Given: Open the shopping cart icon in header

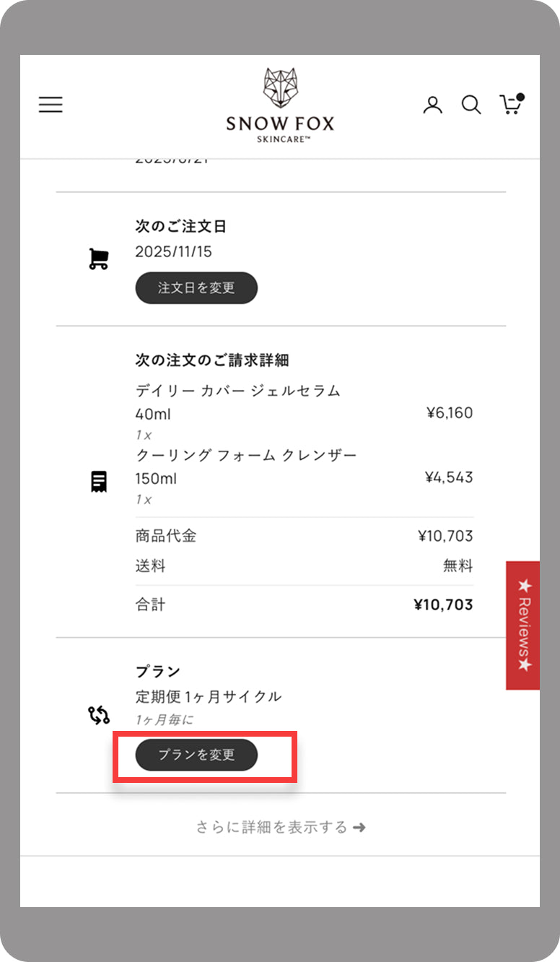Looking at the screenshot, I should coord(511,105).
